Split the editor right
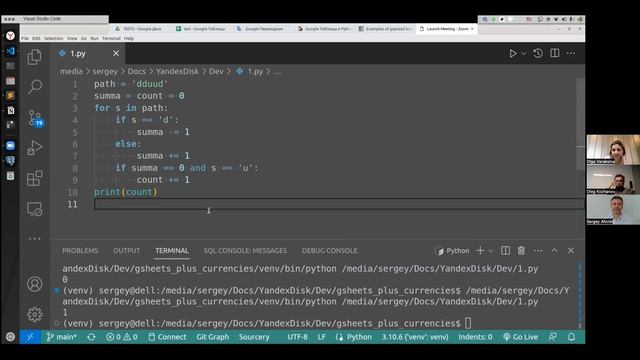The width and height of the screenshot is (640, 360). (555, 53)
